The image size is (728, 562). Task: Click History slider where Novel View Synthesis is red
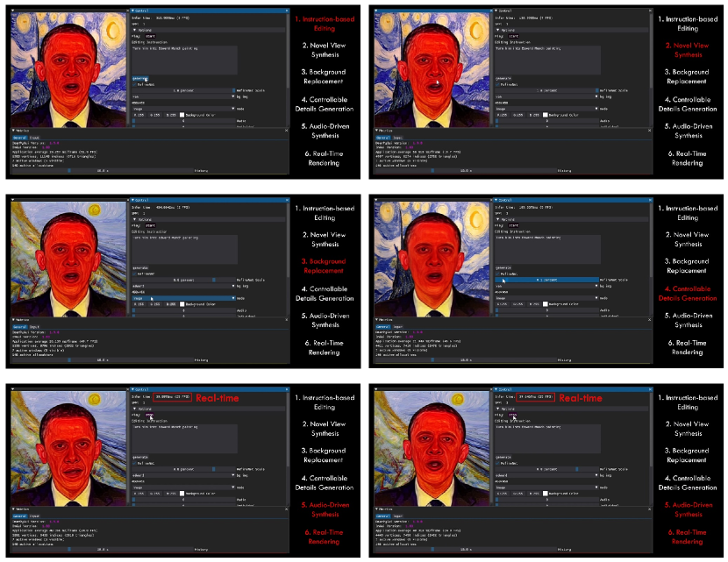465,171
